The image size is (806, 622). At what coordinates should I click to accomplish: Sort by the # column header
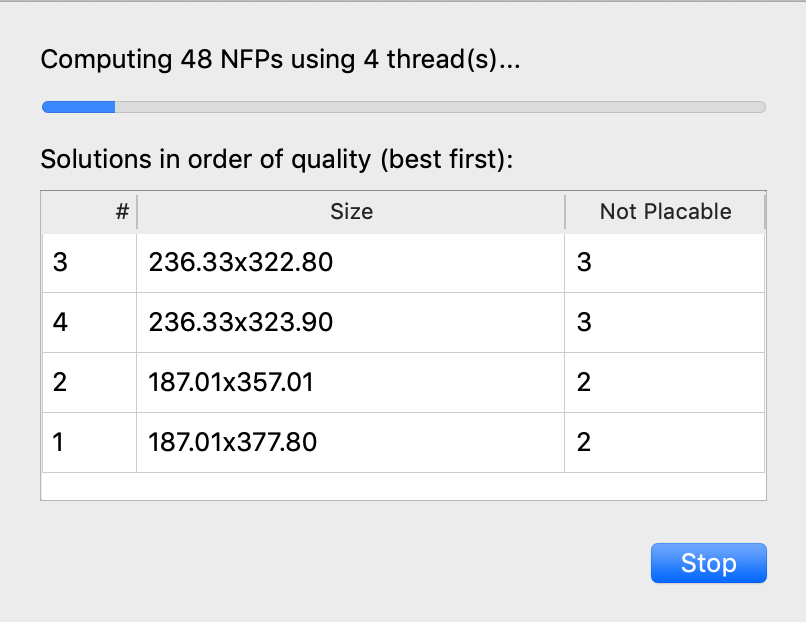click(x=90, y=212)
